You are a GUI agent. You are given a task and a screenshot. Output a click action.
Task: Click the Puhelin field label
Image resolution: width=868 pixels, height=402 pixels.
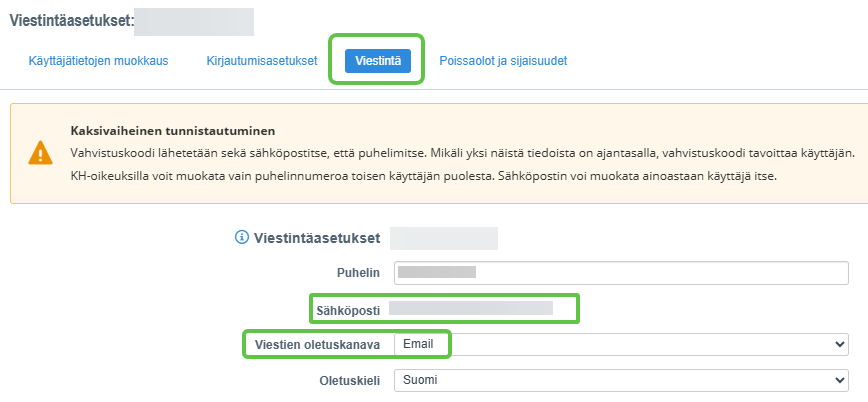(x=358, y=273)
